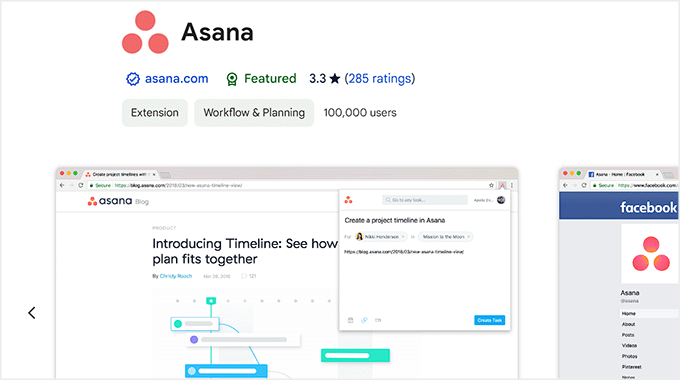Viewport: 680px width, 380px height.
Task: Click the user avatar in Asana popup
Action: click(501, 200)
